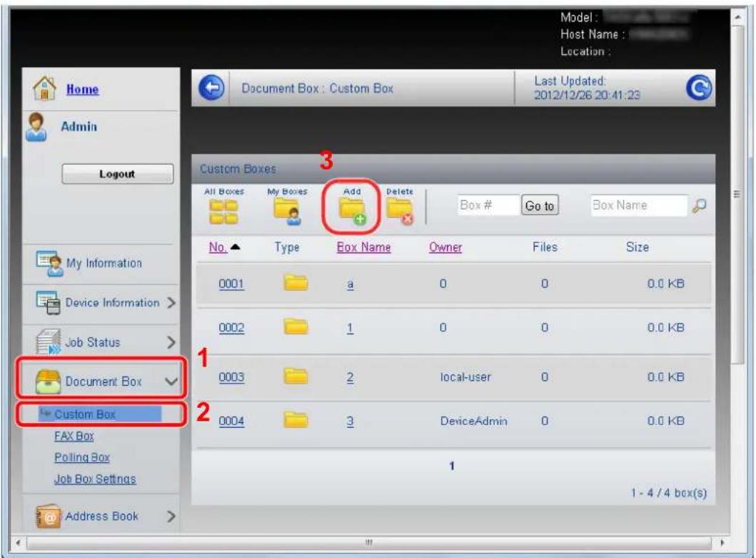Screen dimensions: 756x558
Task: Refresh the page with the blue reload icon
Action: point(699,88)
